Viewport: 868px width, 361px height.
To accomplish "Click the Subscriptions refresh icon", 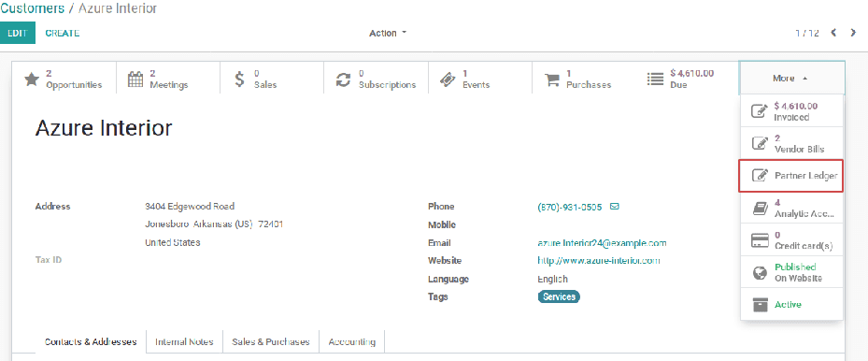I will [344, 79].
